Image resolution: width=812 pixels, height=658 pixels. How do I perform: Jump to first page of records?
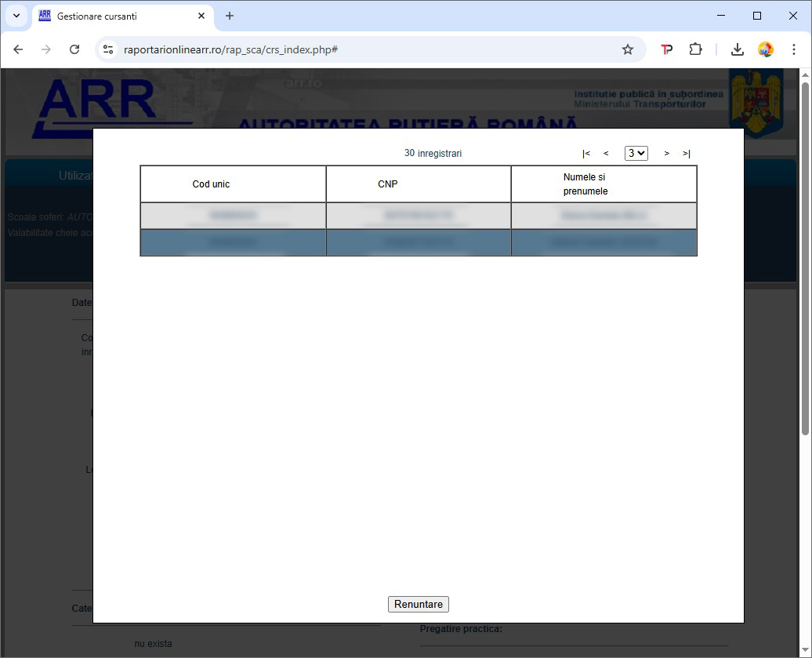click(x=586, y=154)
